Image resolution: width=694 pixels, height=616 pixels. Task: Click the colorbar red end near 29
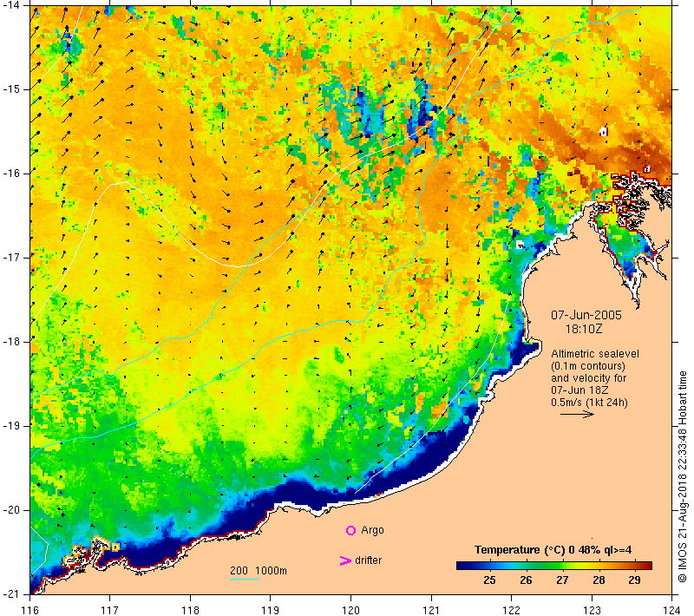pyautogui.click(x=644, y=566)
